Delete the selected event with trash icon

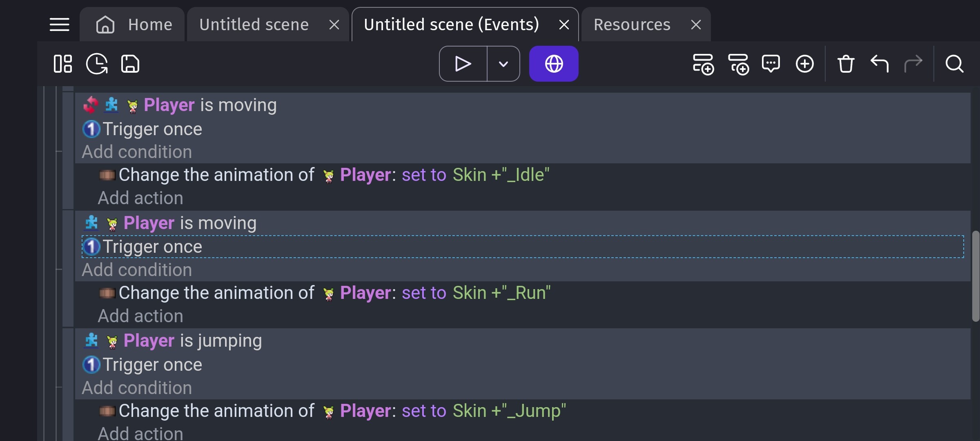pyautogui.click(x=846, y=64)
